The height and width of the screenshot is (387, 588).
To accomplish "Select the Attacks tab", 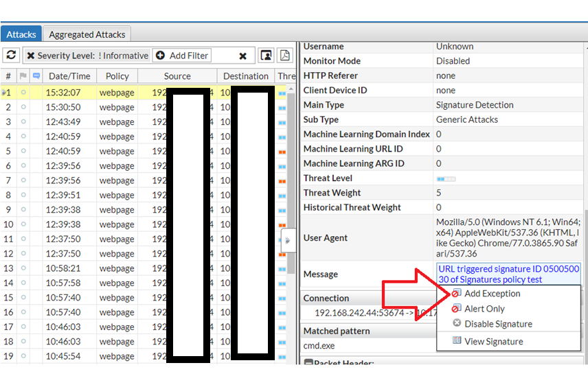I will 21,34.
